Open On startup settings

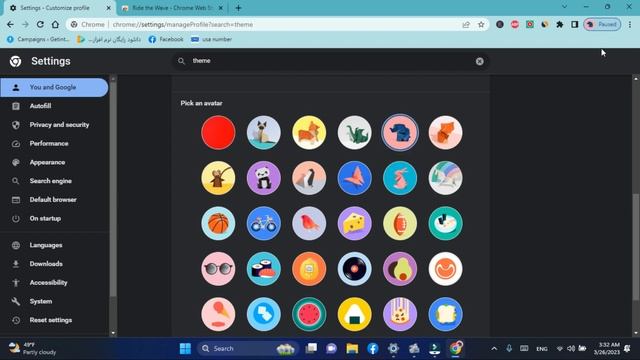pos(54,219)
